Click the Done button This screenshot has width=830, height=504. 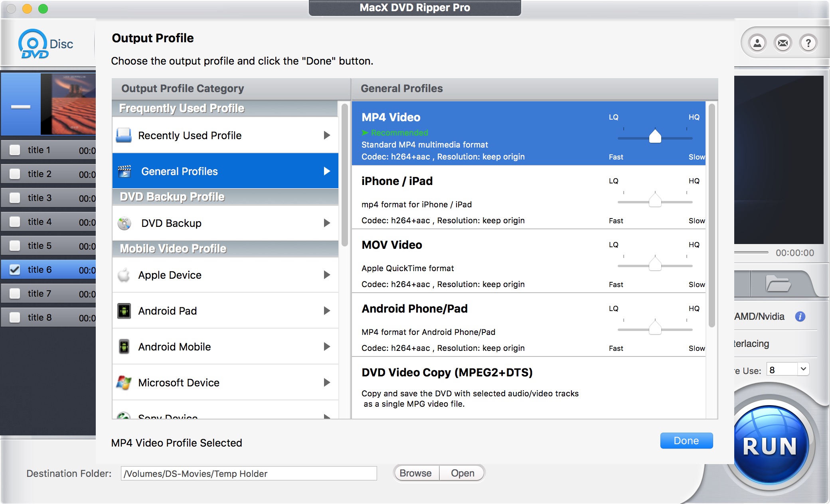[686, 441]
